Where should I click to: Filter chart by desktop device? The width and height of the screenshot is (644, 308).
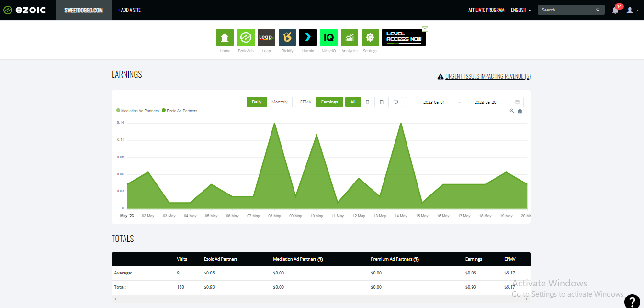(x=396, y=102)
